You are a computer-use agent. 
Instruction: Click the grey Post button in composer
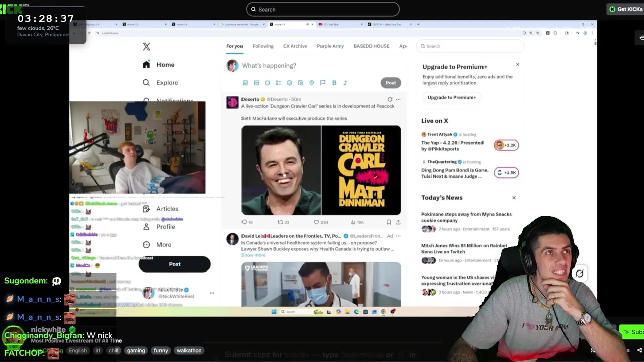(x=391, y=83)
